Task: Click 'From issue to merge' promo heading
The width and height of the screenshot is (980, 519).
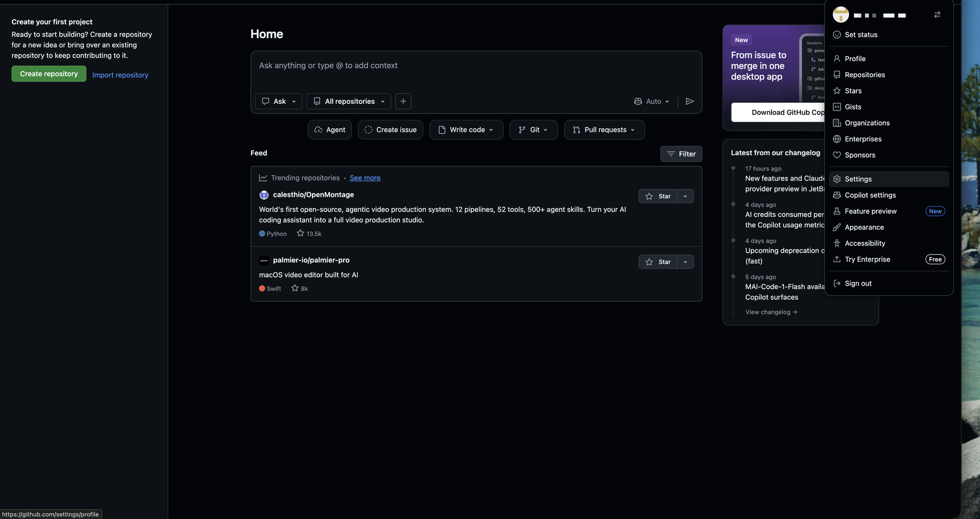Action: click(x=758, y=66)
